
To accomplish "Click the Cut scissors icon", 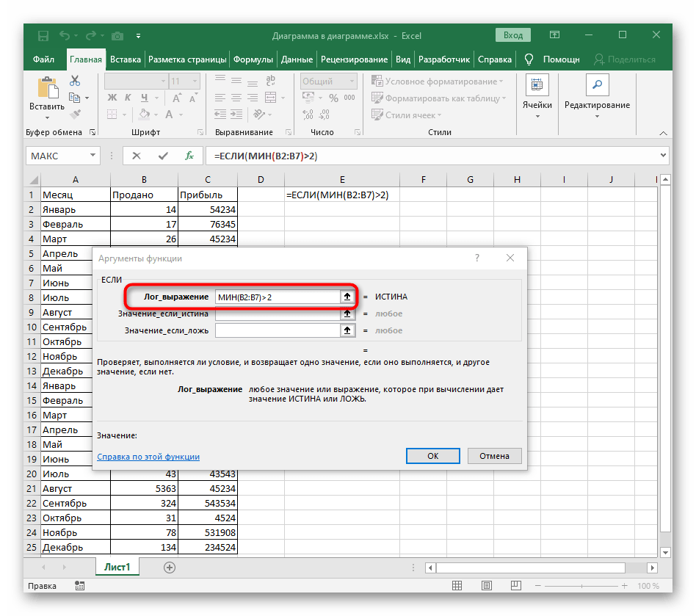I will pyautogui.click(x=75, y=81).
